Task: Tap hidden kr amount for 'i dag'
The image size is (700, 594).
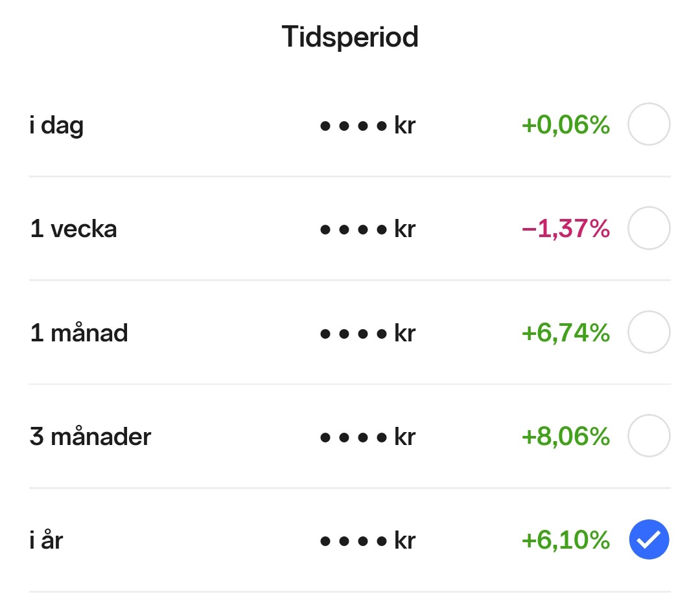Action: coord(367,125)
